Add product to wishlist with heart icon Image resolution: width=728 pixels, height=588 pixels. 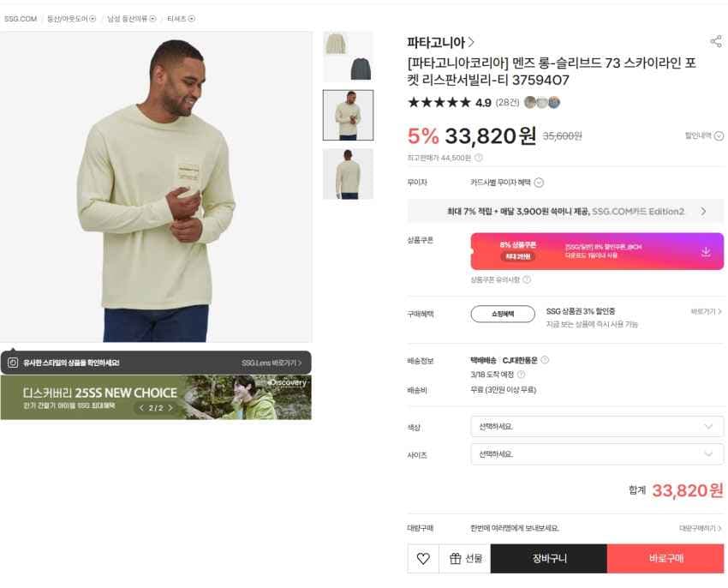click(x=423, y=559)
